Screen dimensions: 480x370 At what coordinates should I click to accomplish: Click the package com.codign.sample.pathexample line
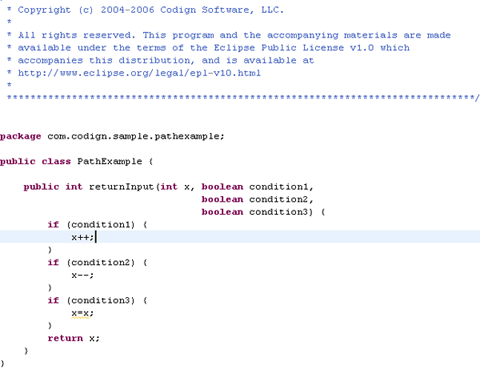(x=112, y=136)
